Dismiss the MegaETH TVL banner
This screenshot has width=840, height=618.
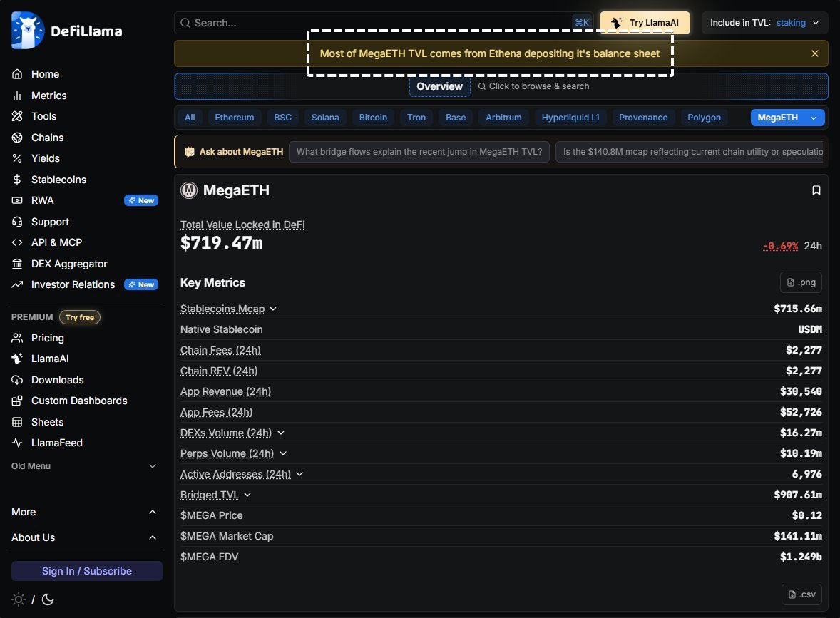pos(815,53)
